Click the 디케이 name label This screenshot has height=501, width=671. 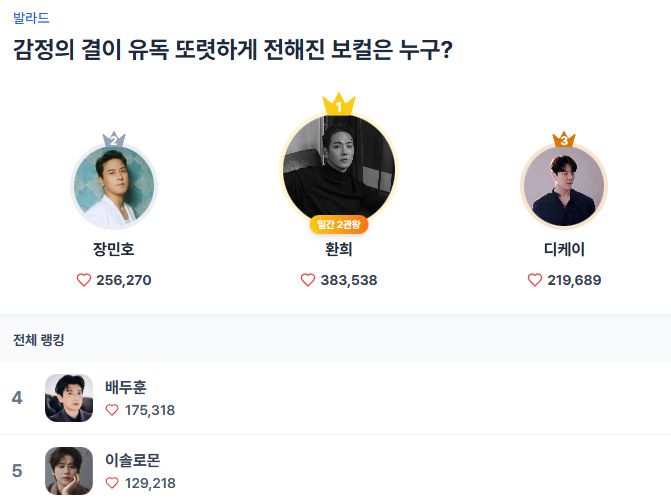(564, 250)
